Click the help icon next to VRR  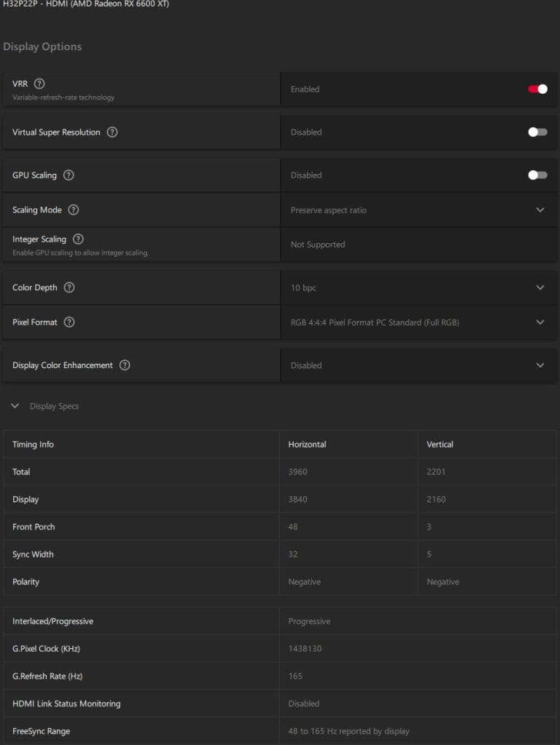(39, 84)
